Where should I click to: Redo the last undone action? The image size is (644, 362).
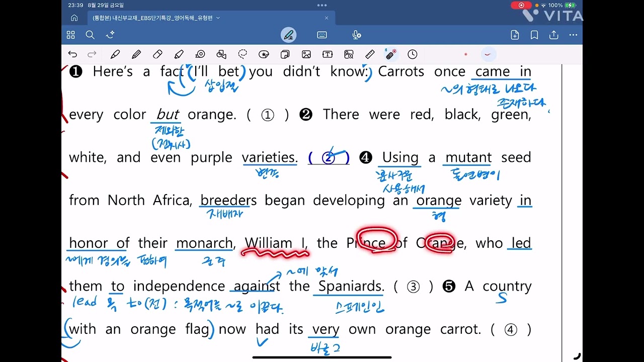coord(92,54)
